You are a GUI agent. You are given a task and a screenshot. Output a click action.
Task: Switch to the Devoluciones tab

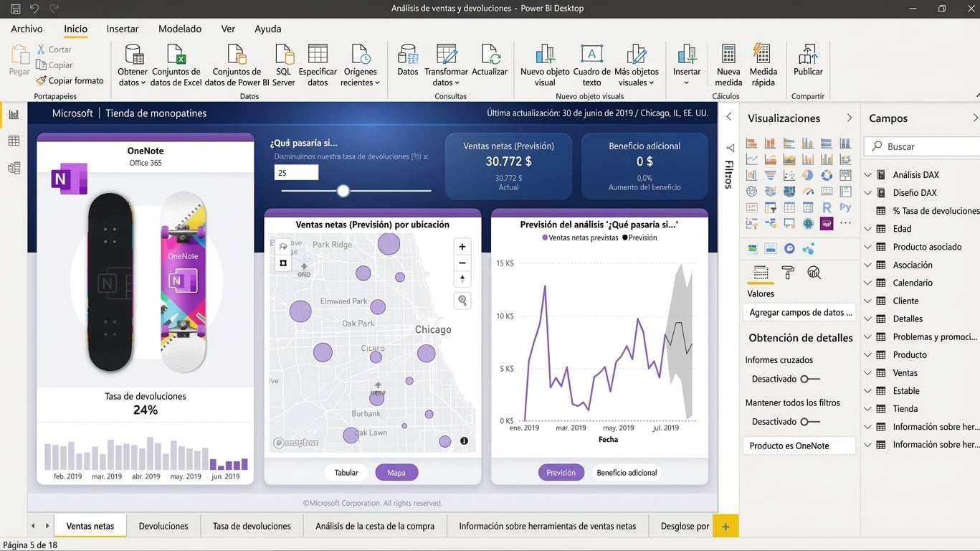click(163, 526)
